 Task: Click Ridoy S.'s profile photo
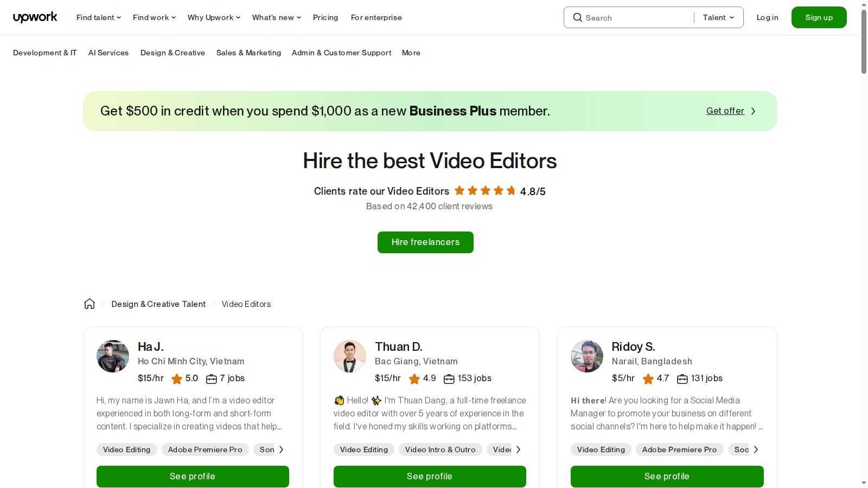[x=586, y=356]
